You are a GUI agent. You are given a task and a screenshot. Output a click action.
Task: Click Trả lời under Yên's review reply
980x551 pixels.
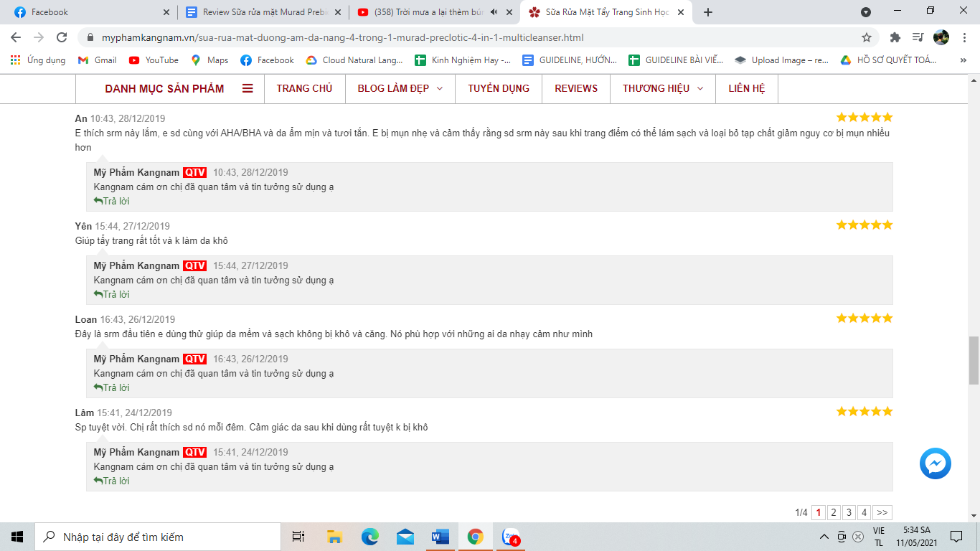[112, 294]
